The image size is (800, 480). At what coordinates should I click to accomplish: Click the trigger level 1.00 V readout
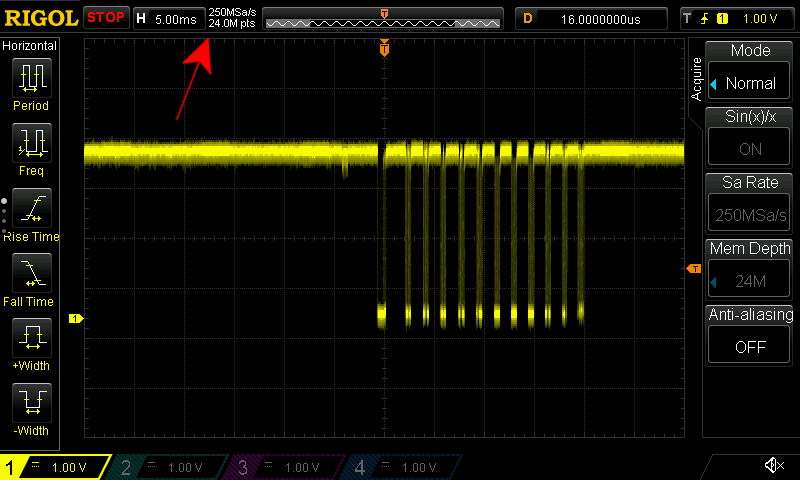(760, 19)
